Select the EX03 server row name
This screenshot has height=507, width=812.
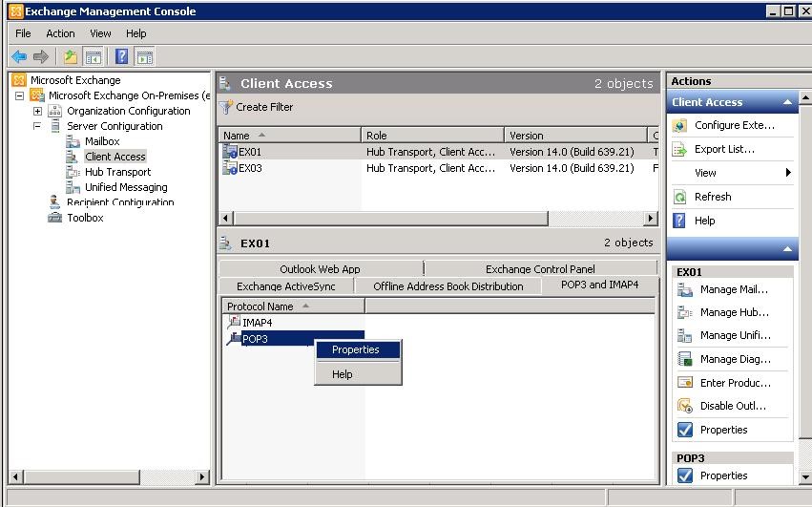click(250, 168)
